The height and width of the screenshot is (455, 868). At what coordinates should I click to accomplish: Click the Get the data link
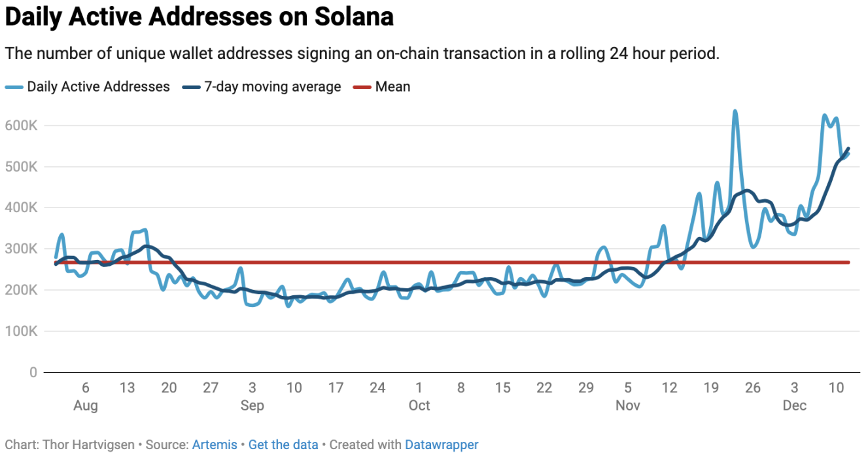[x=283, y=445]
